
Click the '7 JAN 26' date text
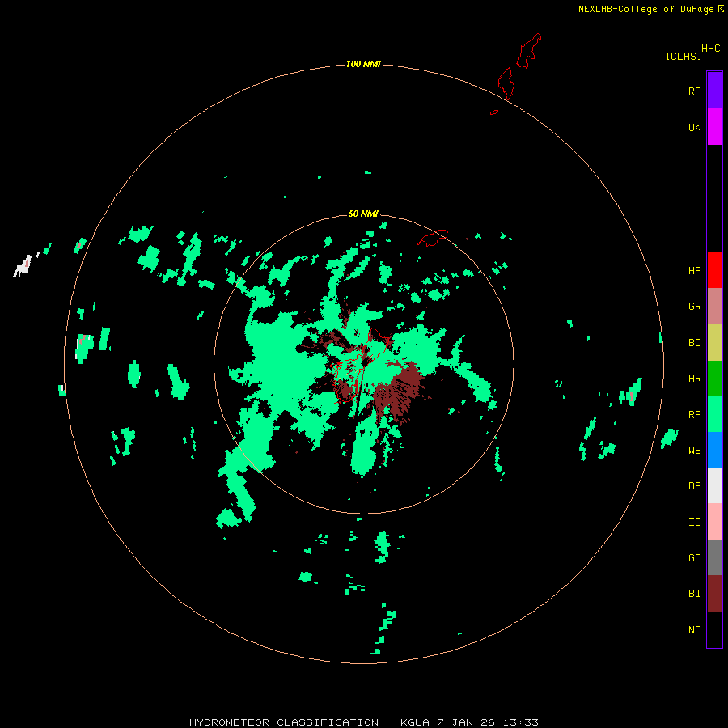pyautogui.click(x=467, y=722)
